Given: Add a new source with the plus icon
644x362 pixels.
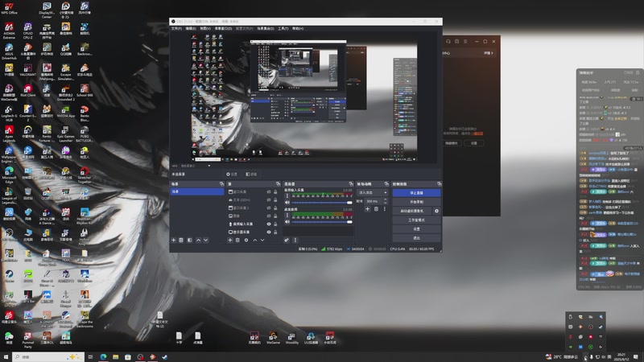Looking at the screenshot, I should 230,240.
